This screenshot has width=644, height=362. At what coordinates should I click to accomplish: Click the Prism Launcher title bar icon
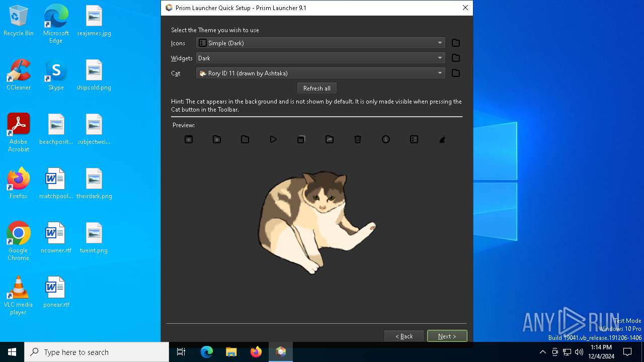tap(169, 8)
